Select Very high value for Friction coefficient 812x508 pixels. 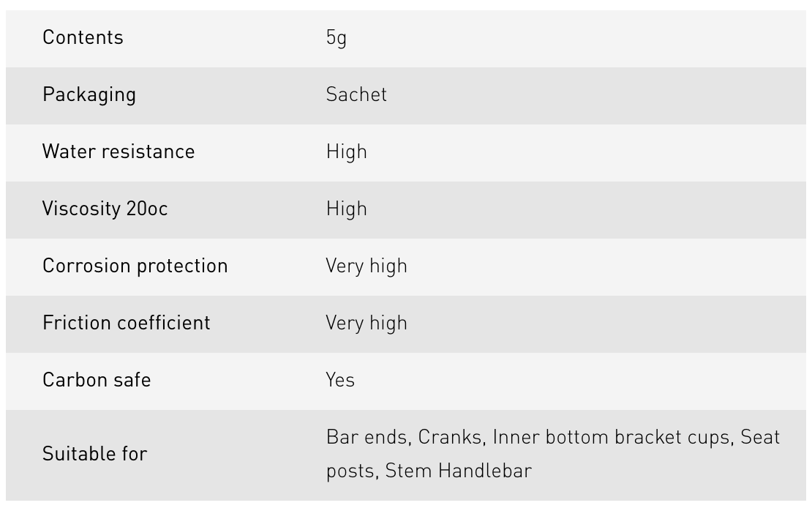pos(366,323)
